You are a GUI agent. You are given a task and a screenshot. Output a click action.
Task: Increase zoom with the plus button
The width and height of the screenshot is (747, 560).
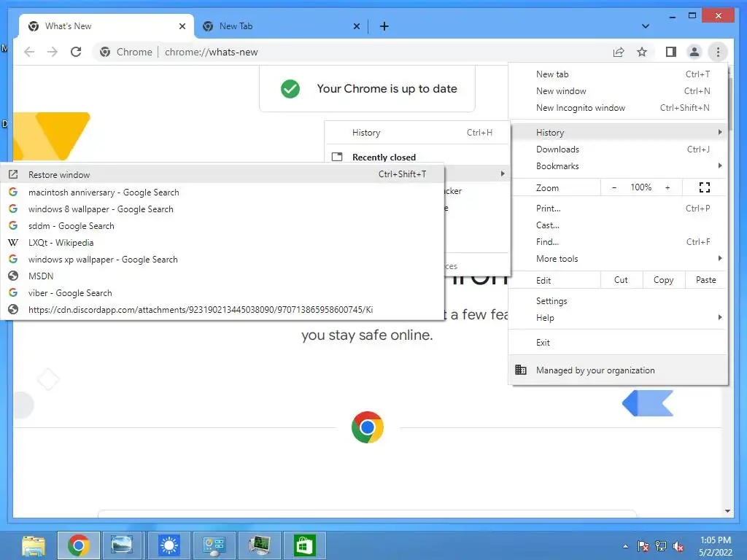coord(667,187)
